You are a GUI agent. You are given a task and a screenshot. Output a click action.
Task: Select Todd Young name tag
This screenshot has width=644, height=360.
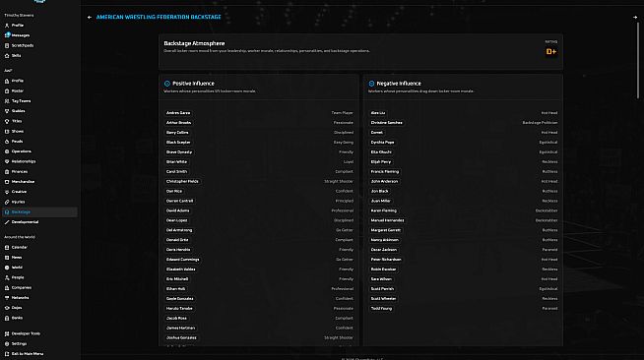point(381,308)
